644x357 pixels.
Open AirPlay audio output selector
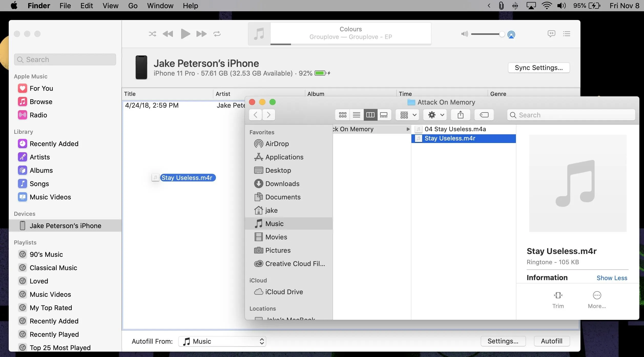click(511, 34)
